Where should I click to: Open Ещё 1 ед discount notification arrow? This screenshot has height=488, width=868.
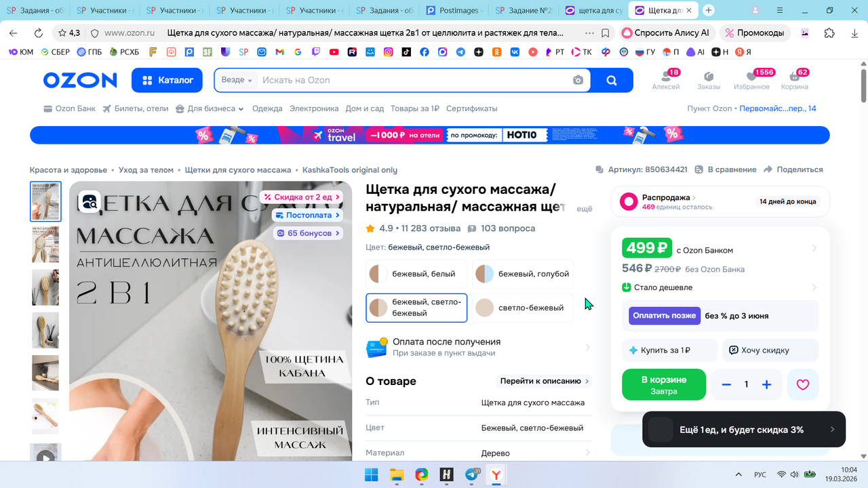coord(833,430)
